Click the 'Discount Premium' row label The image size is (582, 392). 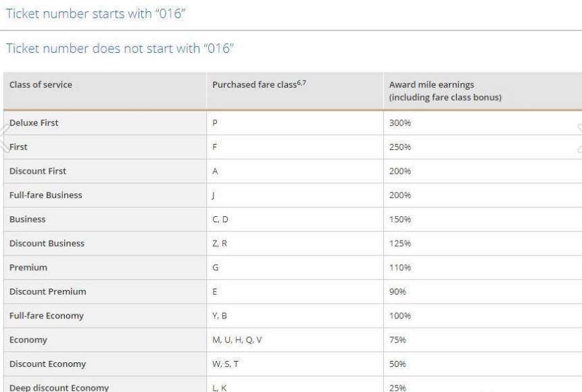46,292
